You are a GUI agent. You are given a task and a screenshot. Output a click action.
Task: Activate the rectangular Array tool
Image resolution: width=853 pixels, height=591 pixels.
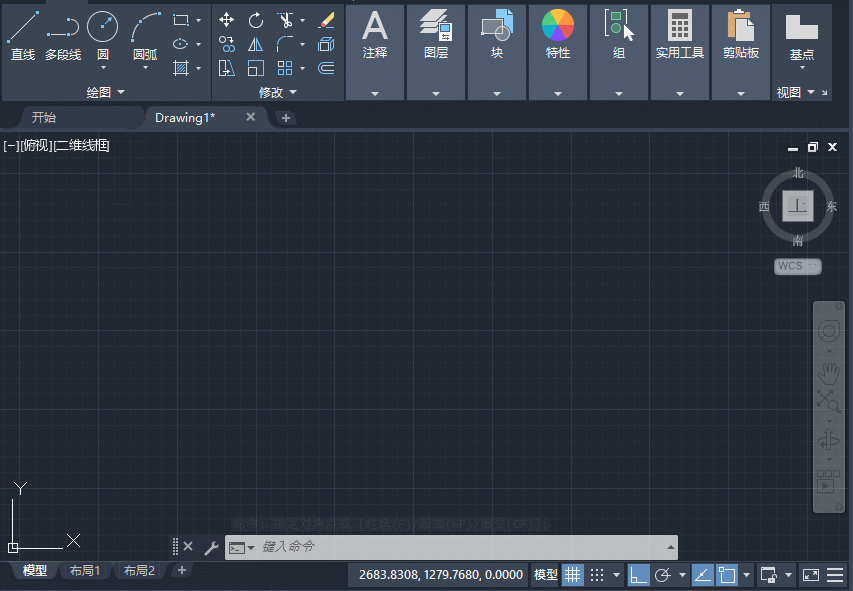[285, 68]
